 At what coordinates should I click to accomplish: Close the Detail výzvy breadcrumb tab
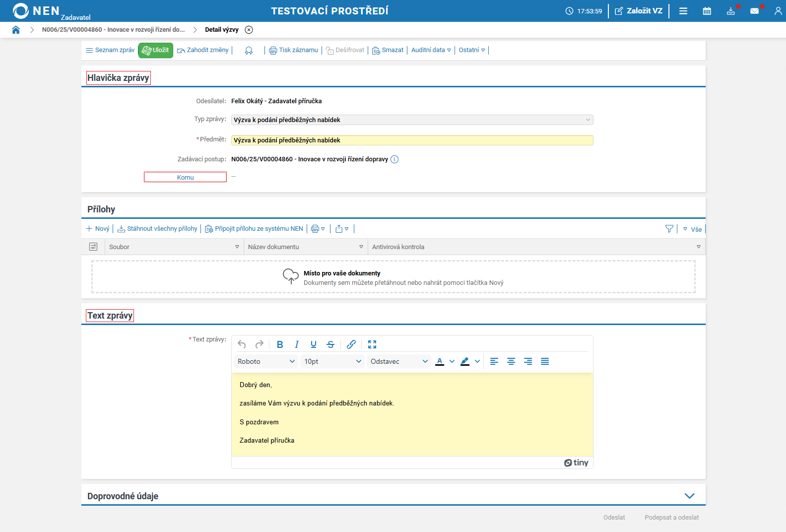(x=249, y=30)
